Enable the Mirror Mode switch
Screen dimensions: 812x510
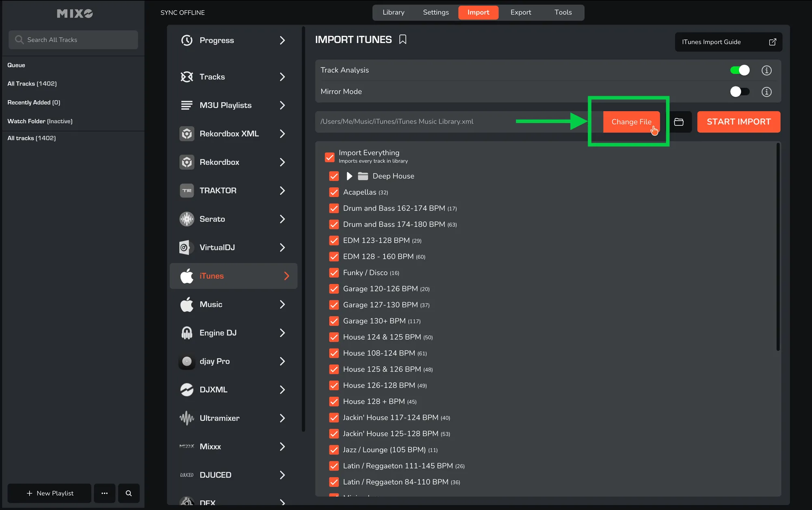740,92
